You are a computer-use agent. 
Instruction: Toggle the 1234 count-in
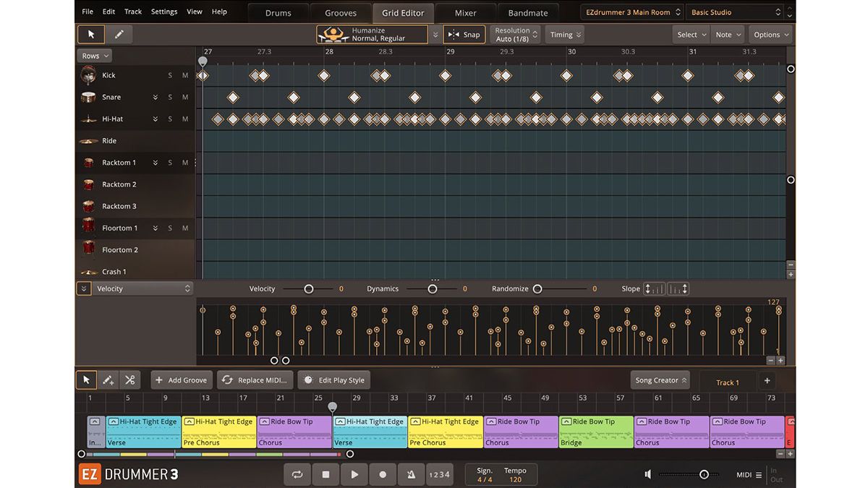tap(439, 474)
